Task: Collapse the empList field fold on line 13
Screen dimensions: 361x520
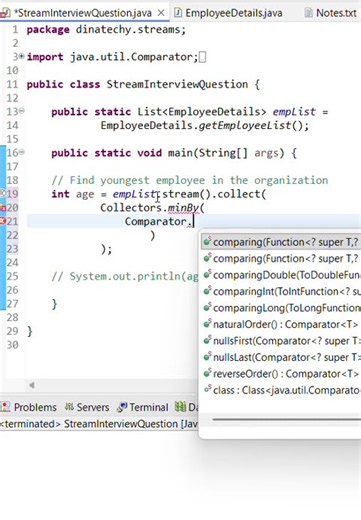Action: pos(22,111)
